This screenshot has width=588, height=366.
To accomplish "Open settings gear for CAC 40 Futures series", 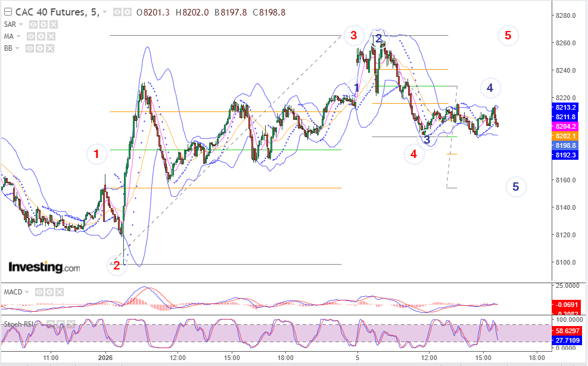I will click(127, 13).
